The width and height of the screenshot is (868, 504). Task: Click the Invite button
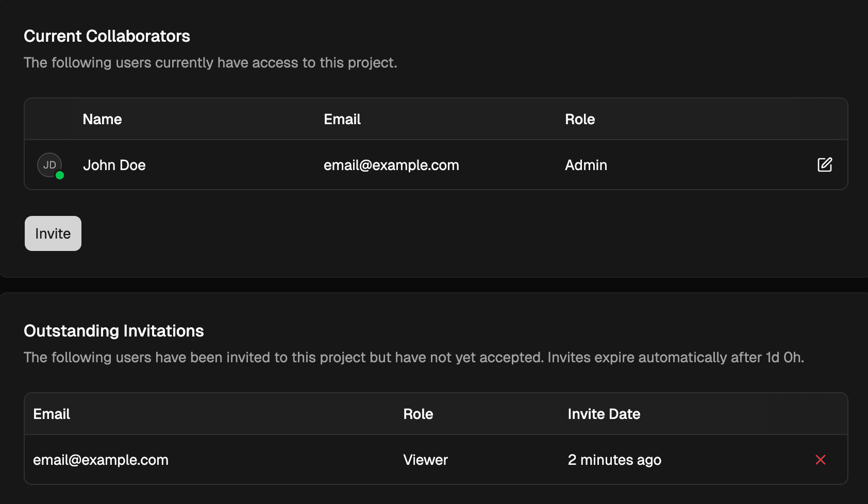53,233
